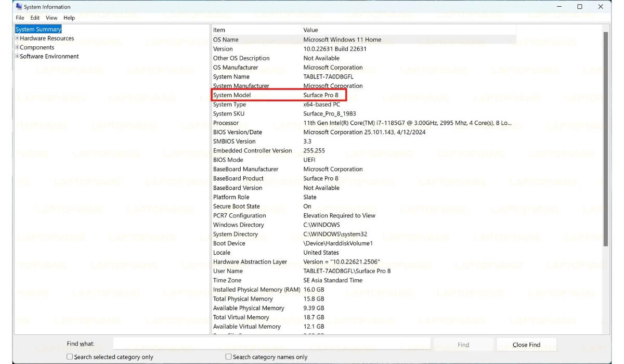Select the Boot Device row
624x364 pixels.
[x=364, y=243]
